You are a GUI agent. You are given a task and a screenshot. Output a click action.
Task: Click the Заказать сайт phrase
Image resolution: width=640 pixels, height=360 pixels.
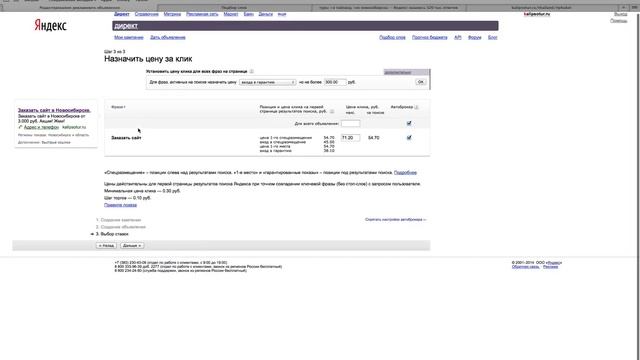pyautogui.click(x=126, y=138)
